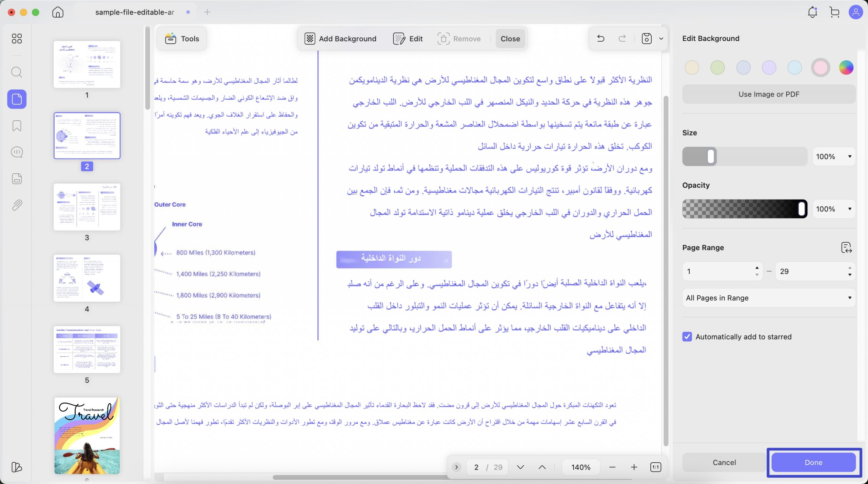
Task: Open the custom rainbow color picker
Action: click(x=846, y=67)
